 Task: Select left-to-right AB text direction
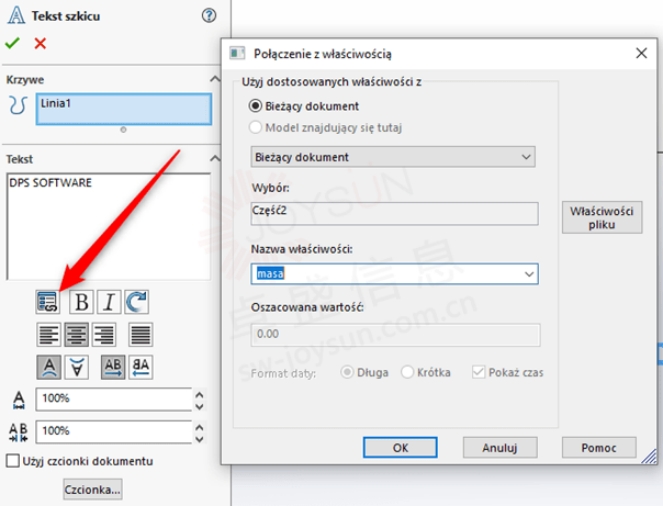tap(113, 367)
